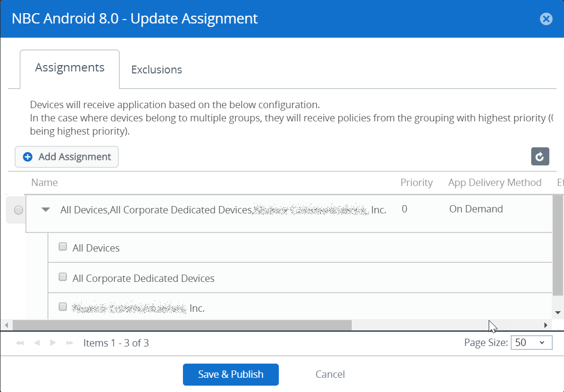This screenshot has height=392, width=564.
Task: Click the Save & Publish button
Action: (x=230, y=374)
